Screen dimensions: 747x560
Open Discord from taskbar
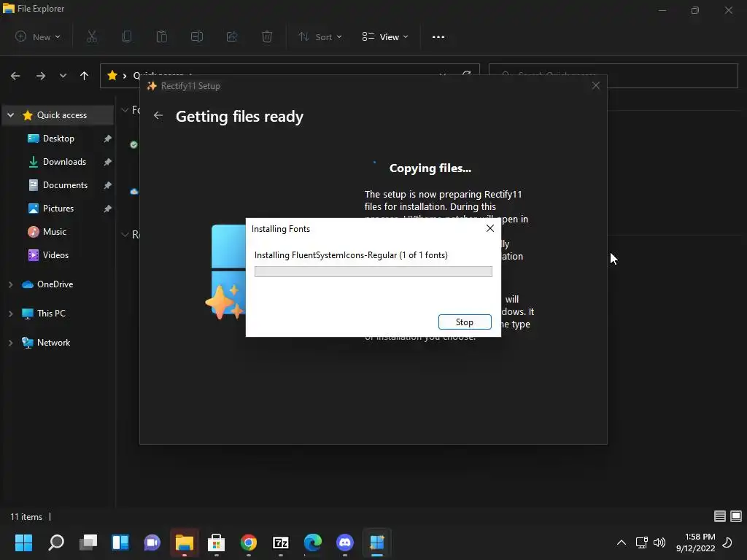coord(345,542)
